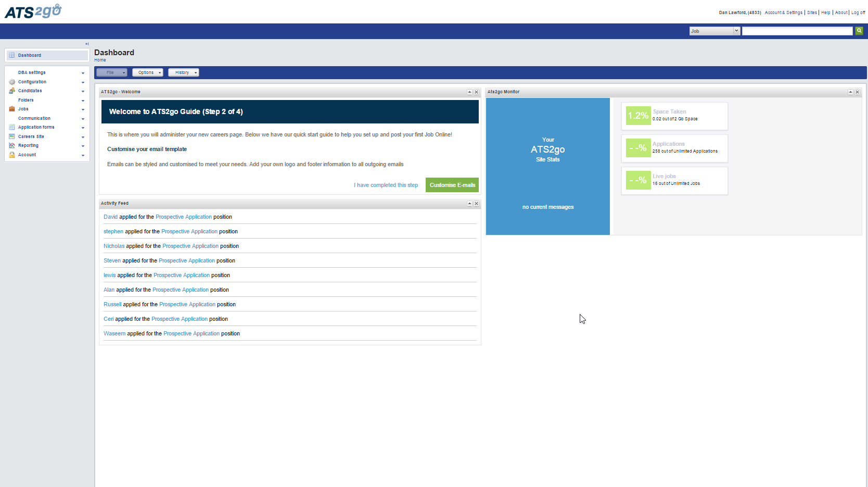868x487 pixels.
Task: Open Prospective Application link in Russell's row
Action: tap(187, 304)
